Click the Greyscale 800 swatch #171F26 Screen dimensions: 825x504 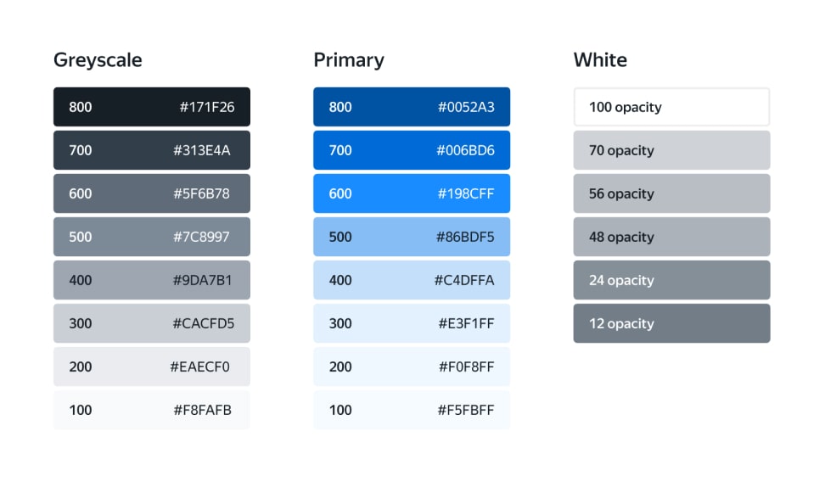(x=151, y=107)
